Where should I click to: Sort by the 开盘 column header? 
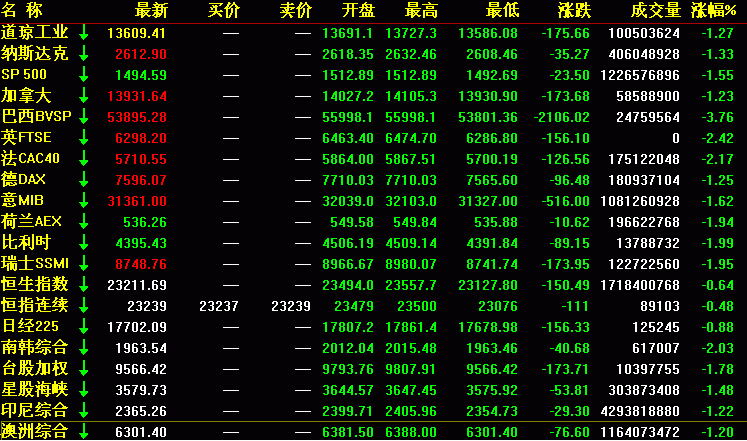click(358, 10)
